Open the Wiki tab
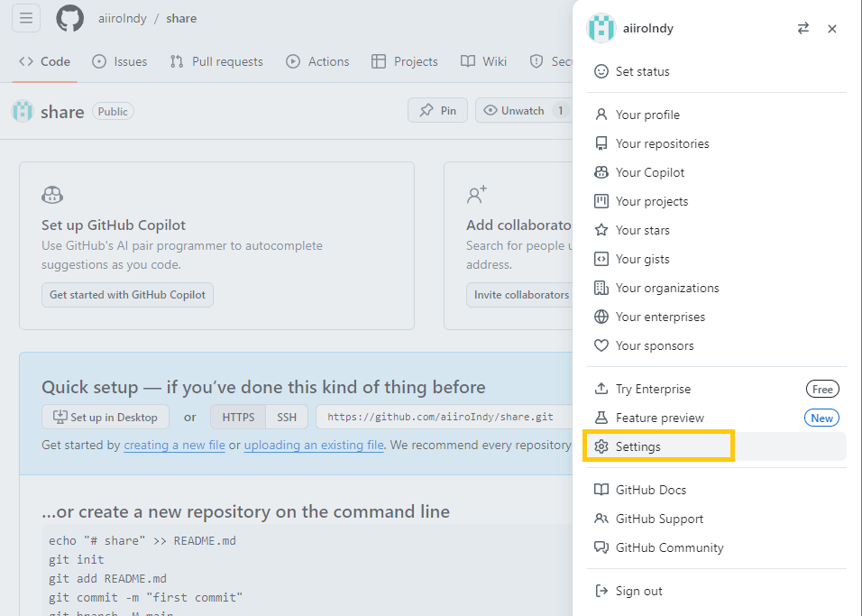 (484, 61)
